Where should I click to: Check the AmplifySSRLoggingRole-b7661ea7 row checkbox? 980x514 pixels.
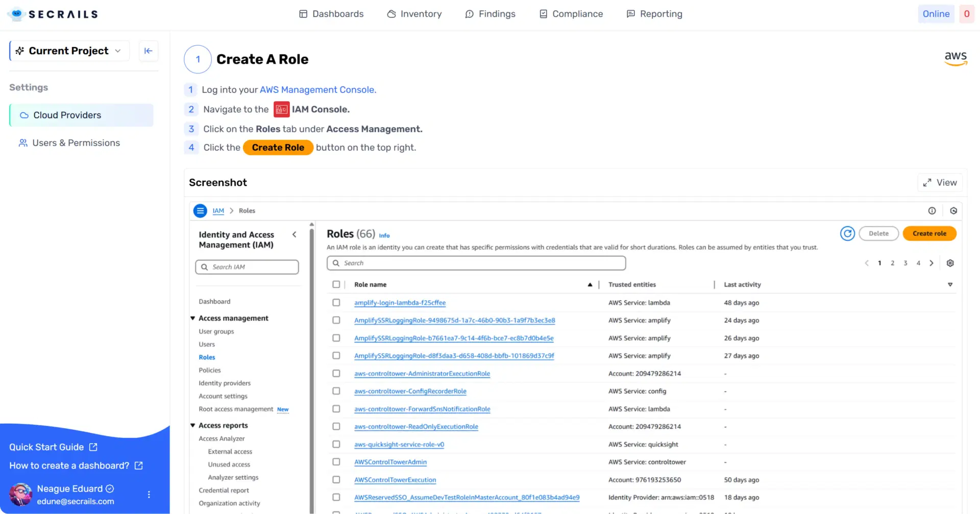(336, 338)
